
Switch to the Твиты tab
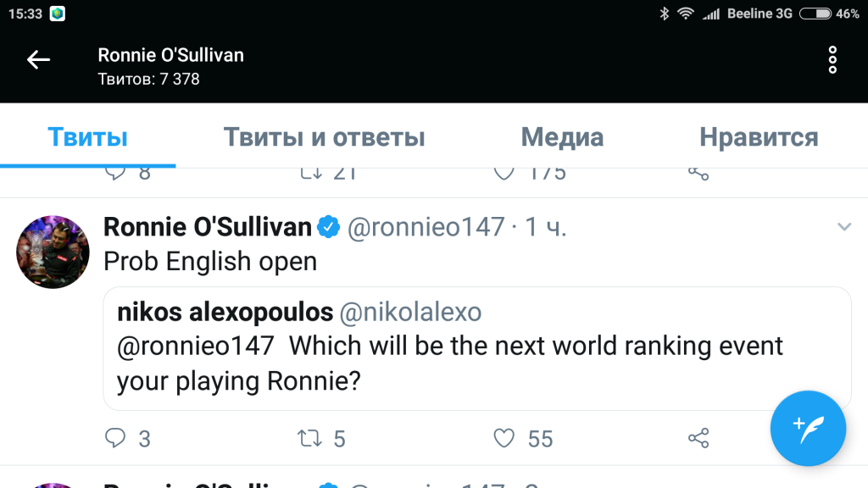click(x=87, y=137)
